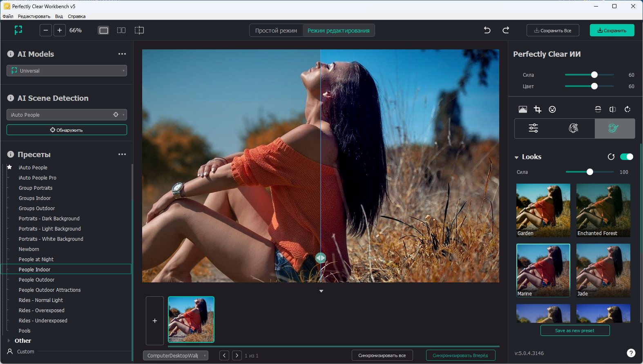Collapse the Looks section triangle

tap(517, 157)
